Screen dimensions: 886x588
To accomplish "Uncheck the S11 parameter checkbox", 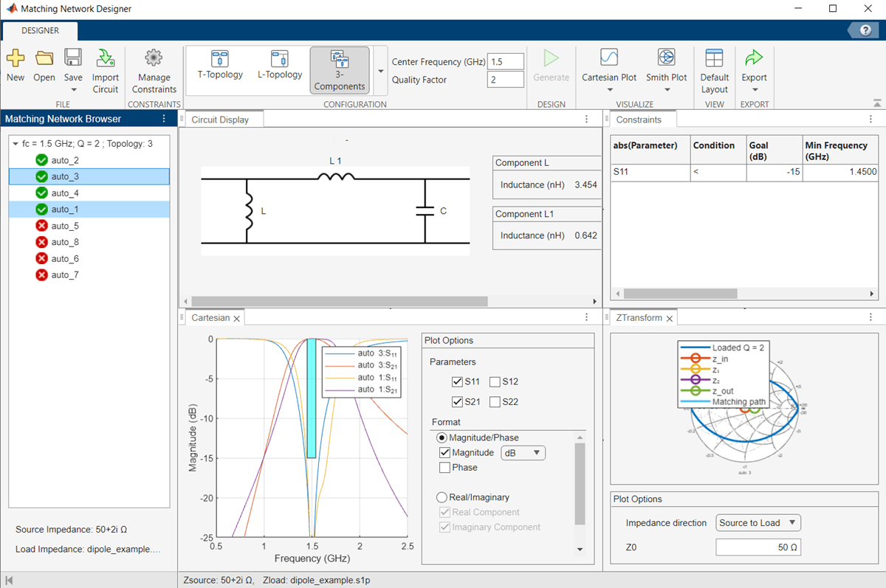I will pyautogui.click(x=458, y=381).
